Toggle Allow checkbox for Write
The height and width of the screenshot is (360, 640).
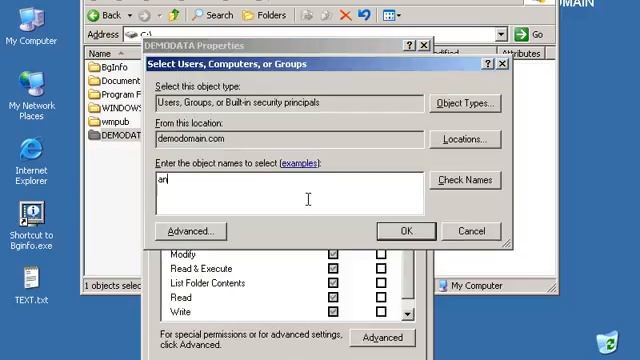pyautogui.click(x=333, y=312)
